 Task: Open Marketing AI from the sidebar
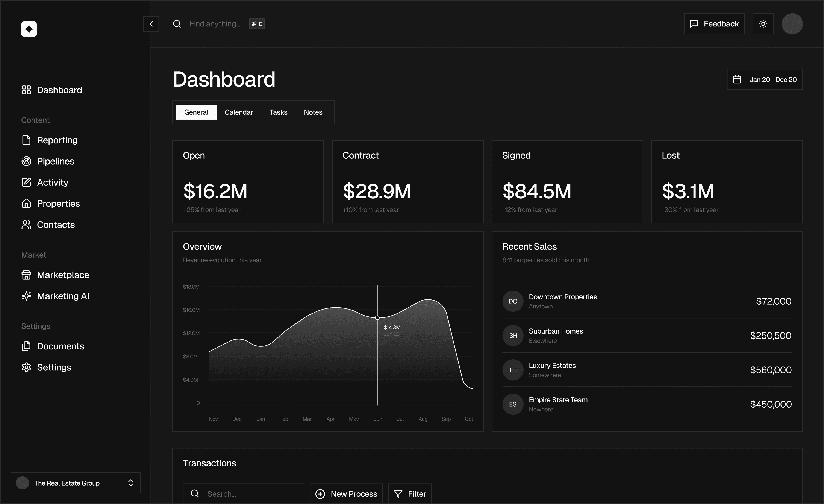coord(63,296)
